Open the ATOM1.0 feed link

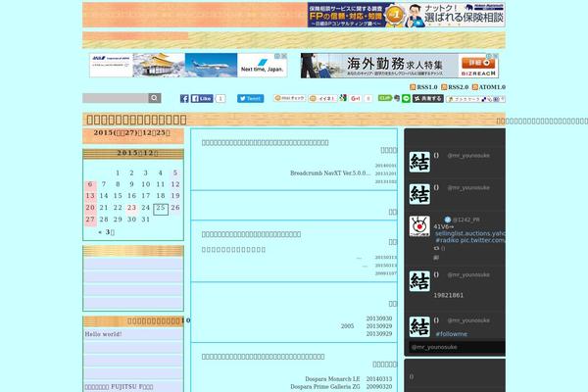[489, 87]
